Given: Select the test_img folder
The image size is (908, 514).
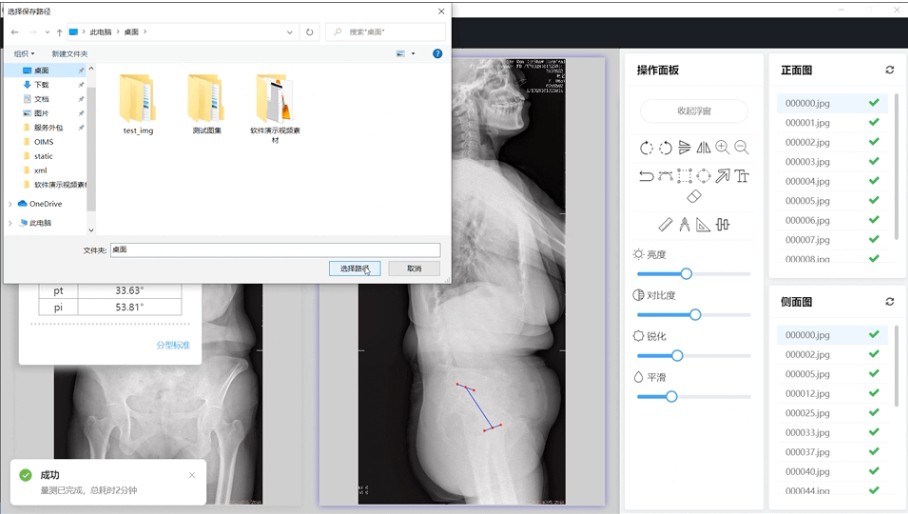Looking at the screenshot, I should [138, 104].
